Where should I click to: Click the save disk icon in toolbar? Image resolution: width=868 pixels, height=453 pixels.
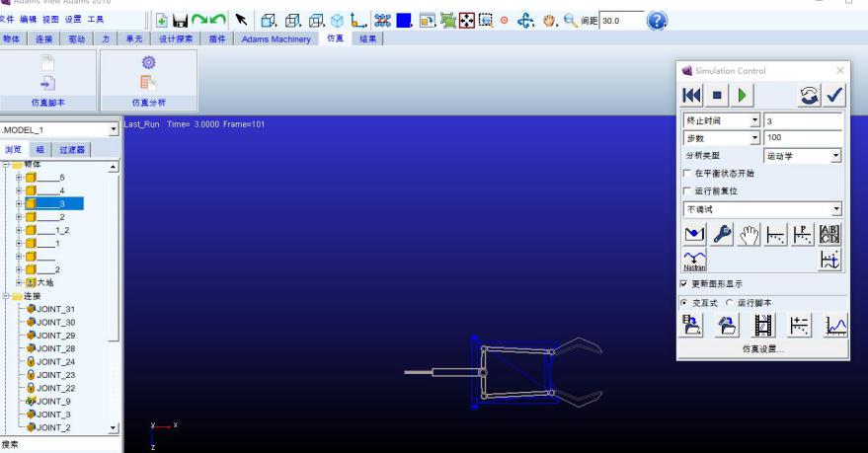tap(180, 20)
